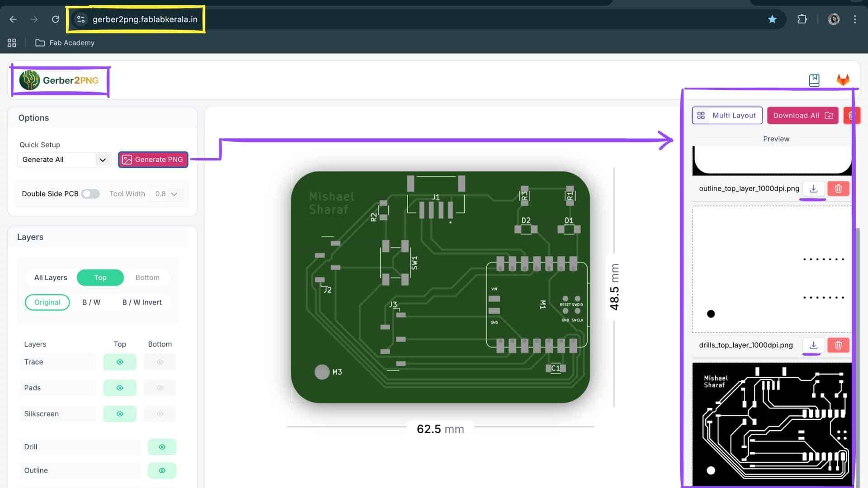The width and height of the screenshot is (868, 488).
Task: Hide the top Trace layer
Action: coord(120,362)
